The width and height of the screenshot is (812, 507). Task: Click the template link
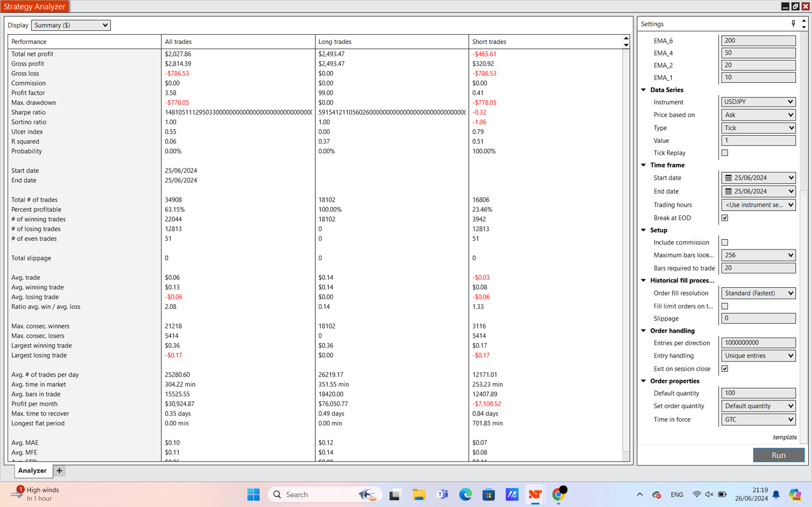784,437
